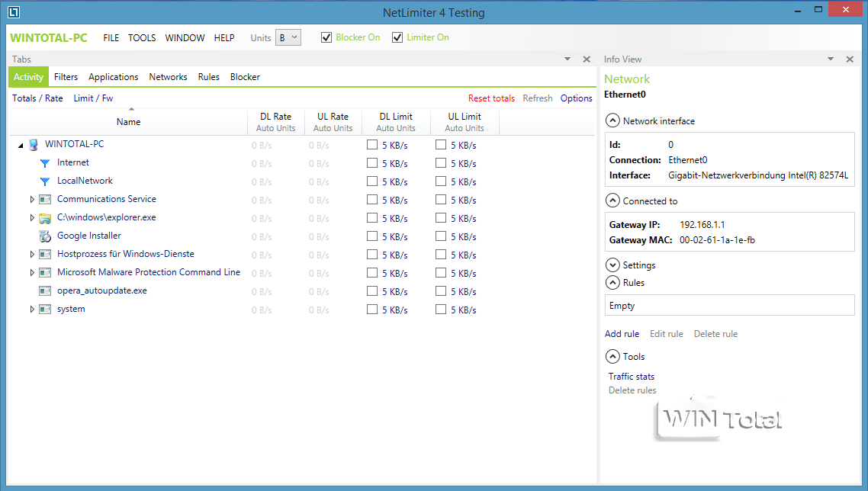Enable UL Limit checkbox for system
868x491 pixels.
click(441, 310)
